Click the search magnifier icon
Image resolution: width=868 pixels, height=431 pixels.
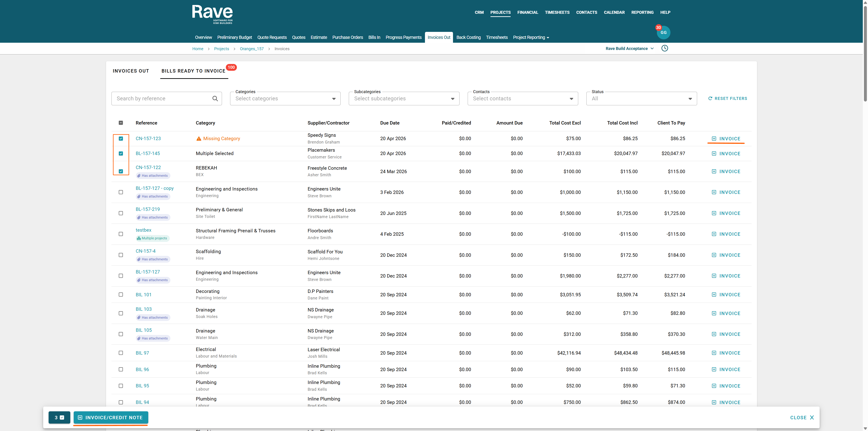click(x=215, y=98)
